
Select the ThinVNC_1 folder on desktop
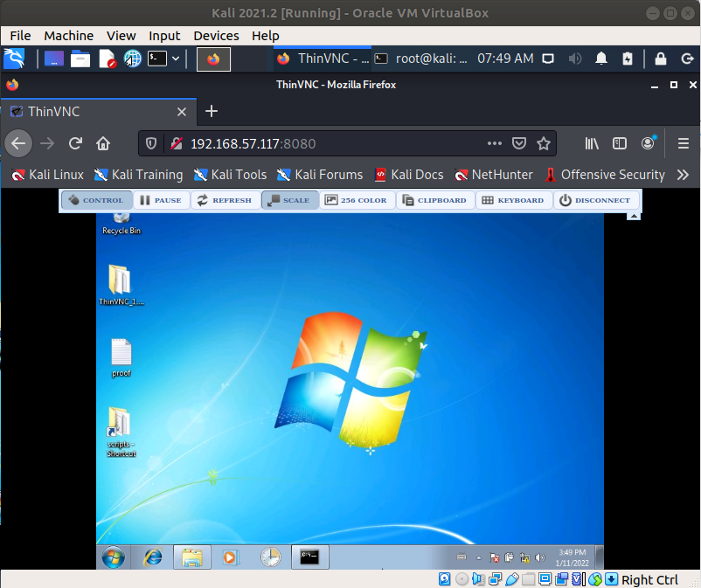[121, 285]
